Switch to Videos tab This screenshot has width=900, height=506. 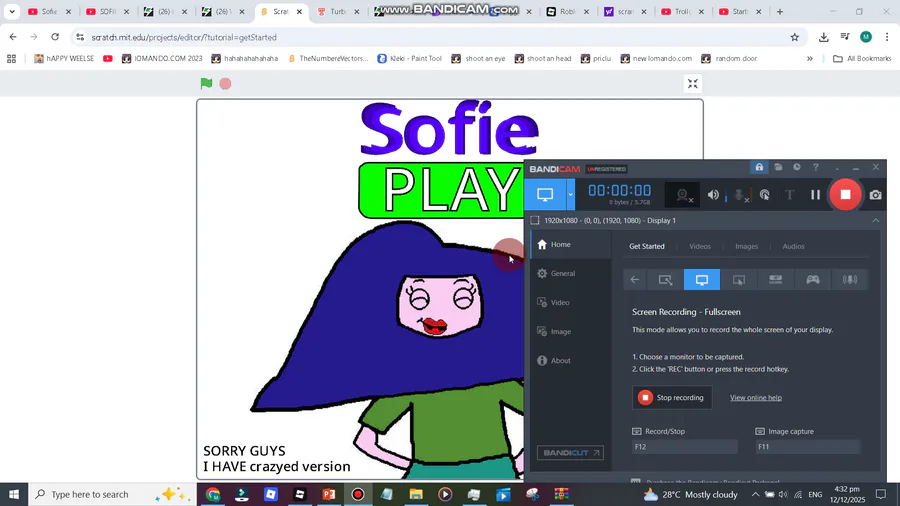(x=700, y=246)
